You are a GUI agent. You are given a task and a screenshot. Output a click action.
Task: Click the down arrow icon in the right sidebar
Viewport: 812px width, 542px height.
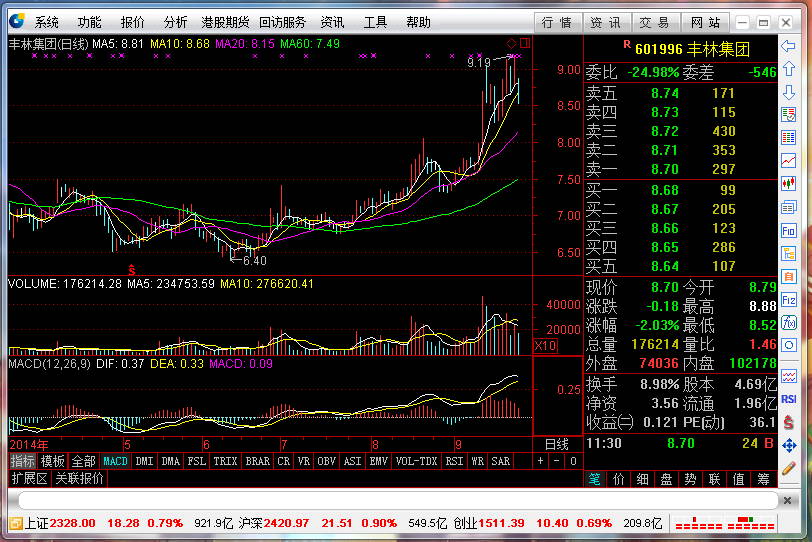coord(789,92)
